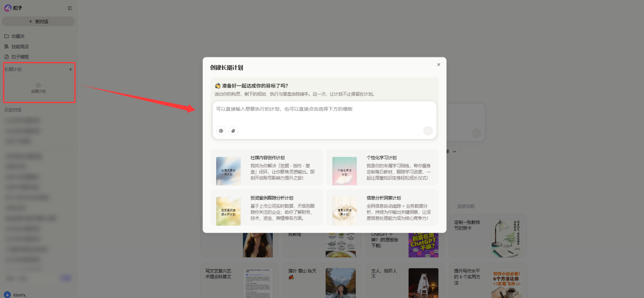Click the send arrow button in plan input
644x298 pixels.
(x=428, y=131)
